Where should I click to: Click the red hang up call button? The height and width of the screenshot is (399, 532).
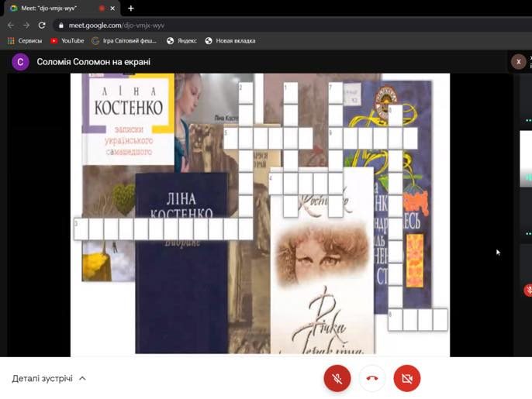coord(372,378)
